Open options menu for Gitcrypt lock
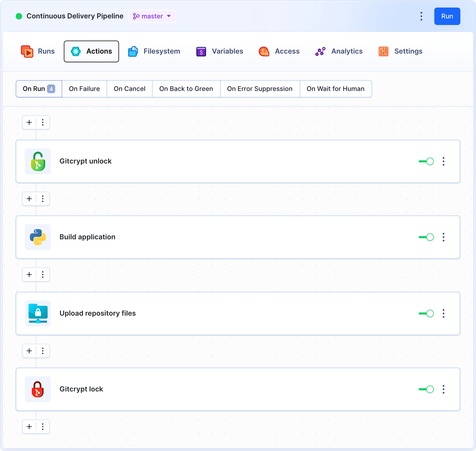Image resolution: width=476 pixels, height=451 pixels. click(444, 390)
